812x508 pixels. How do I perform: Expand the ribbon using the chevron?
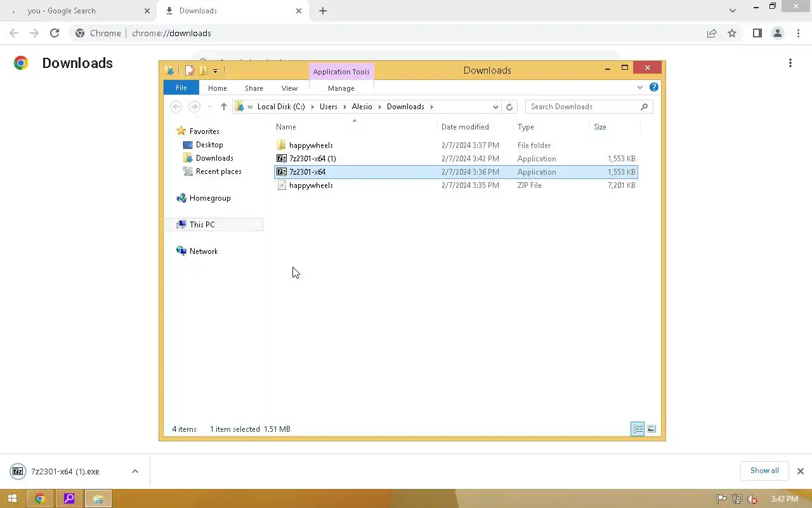tap(640, 88)
